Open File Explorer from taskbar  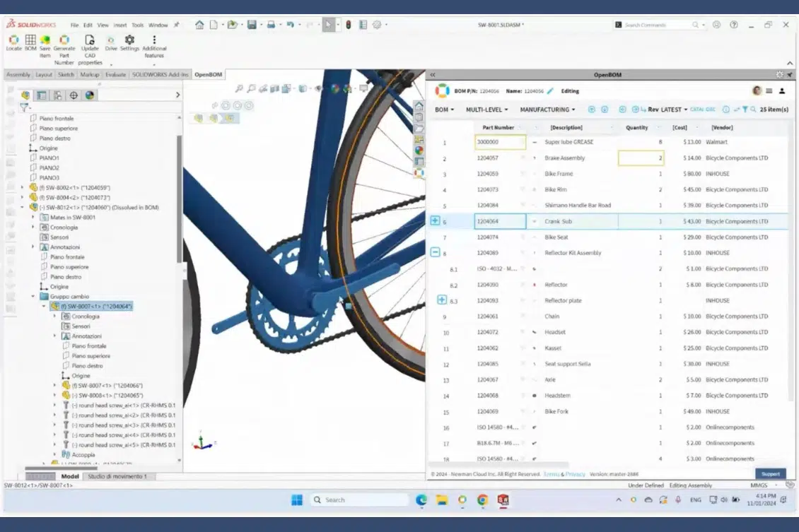click(x=442, y=500)
